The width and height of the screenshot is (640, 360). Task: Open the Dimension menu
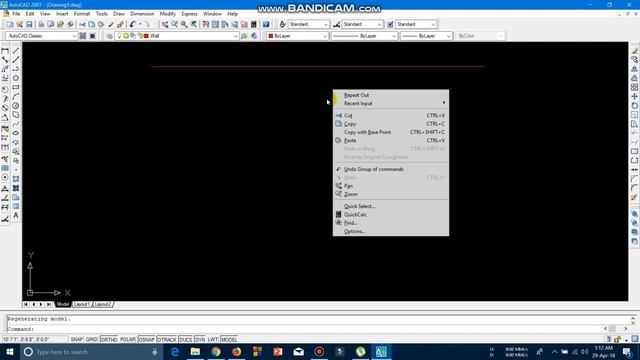142,14
